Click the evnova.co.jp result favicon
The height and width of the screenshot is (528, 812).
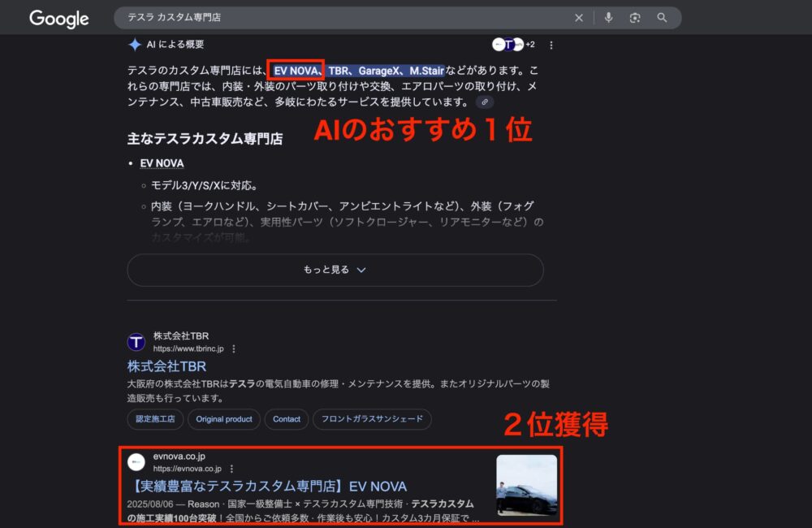[x=136, y=462]
